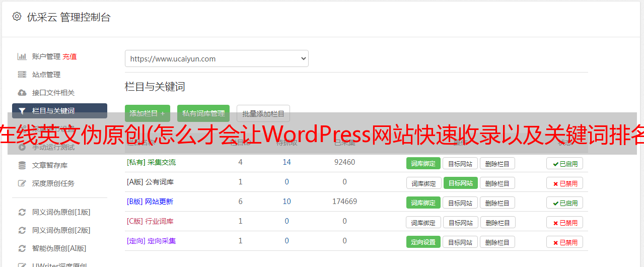Toggle 已禁用 status for 公有词库
Viewport: 644px width, 267px height.
[565, 183]
